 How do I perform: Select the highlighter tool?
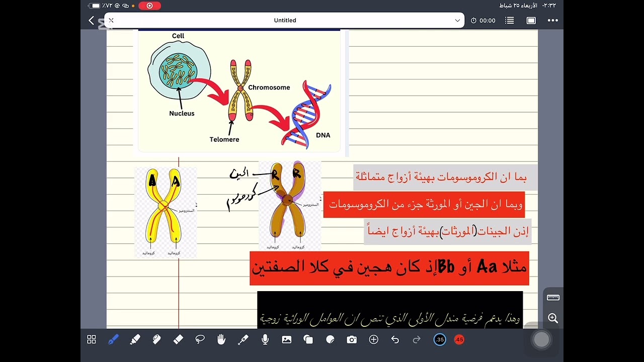(135, 340)
